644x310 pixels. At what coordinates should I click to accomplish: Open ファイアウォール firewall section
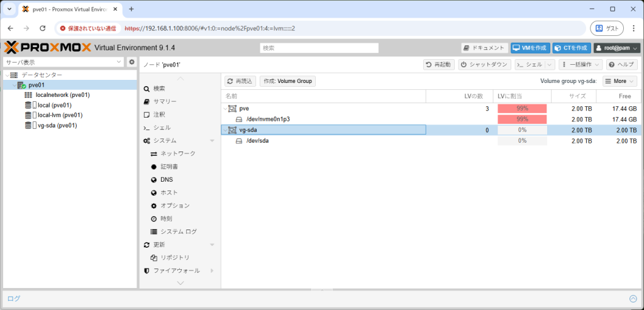(177, 270)
